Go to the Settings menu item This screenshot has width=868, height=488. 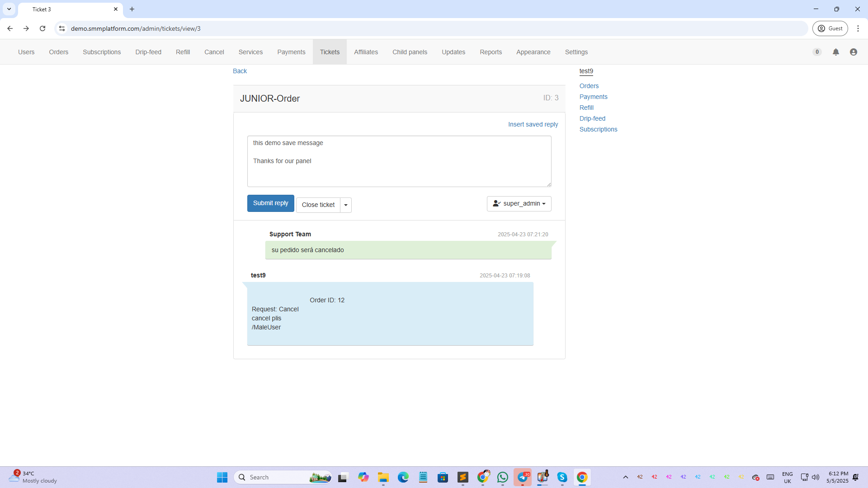(576, 52)
